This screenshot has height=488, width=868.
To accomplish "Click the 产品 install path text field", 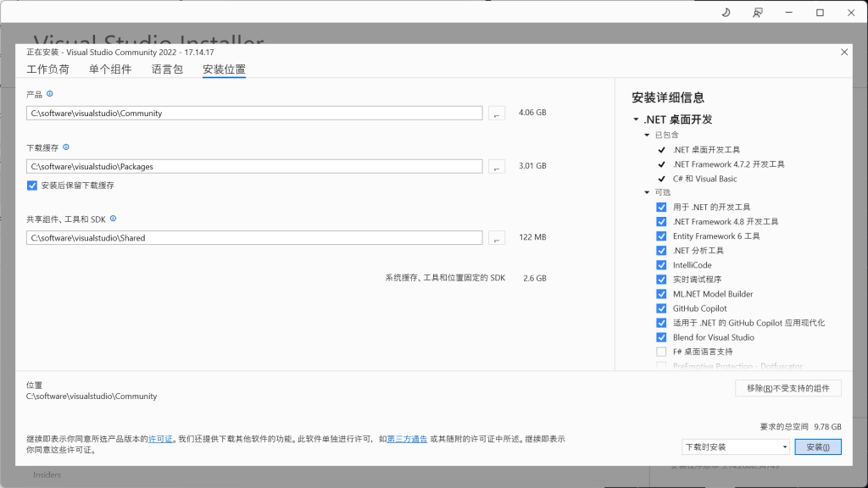I will coord(254,113).
